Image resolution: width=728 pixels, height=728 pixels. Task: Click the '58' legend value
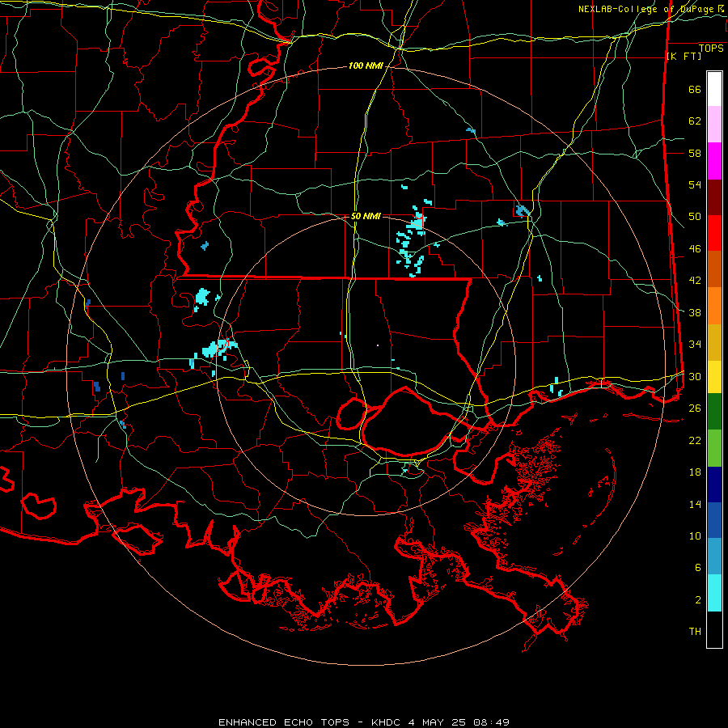pos(695,153)
